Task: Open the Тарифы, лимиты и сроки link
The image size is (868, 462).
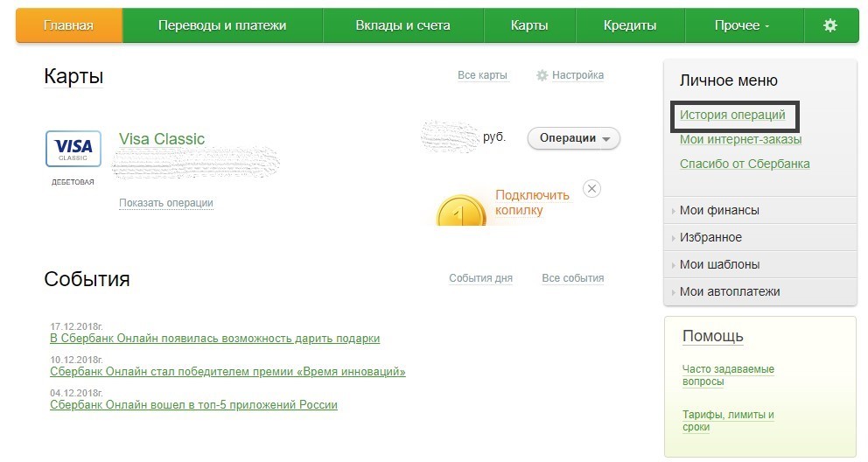Action: click(728, 421)
